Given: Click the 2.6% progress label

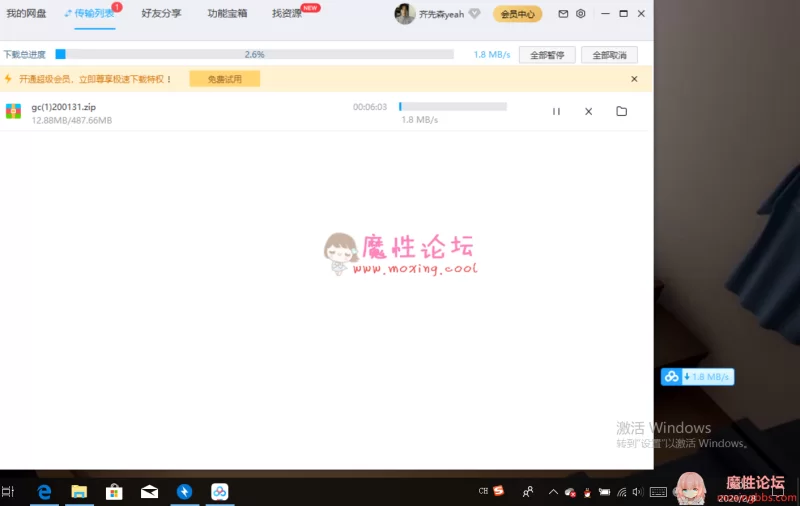Looking at the screenshot, I should tap(255, 55).
